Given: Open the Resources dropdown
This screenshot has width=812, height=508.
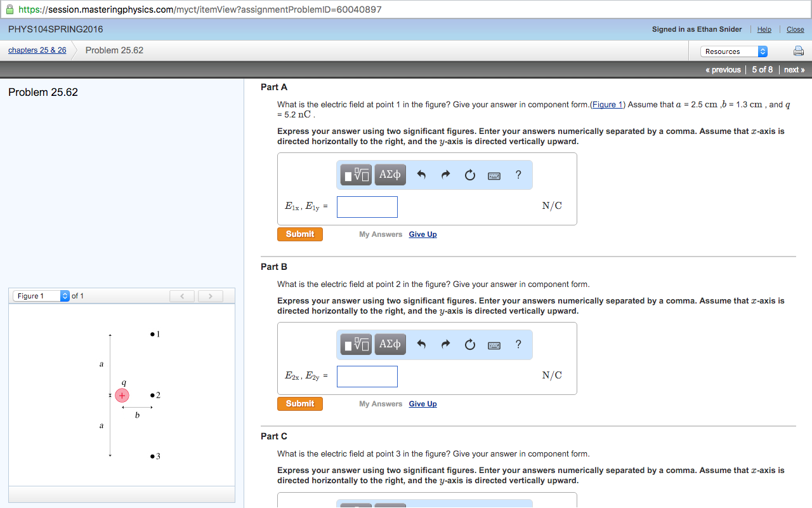Looking at the screenshot, I should coord(734,51).
